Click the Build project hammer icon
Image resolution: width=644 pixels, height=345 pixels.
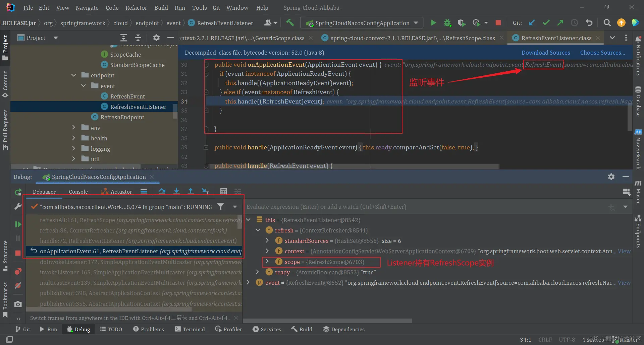coord(290,23)
